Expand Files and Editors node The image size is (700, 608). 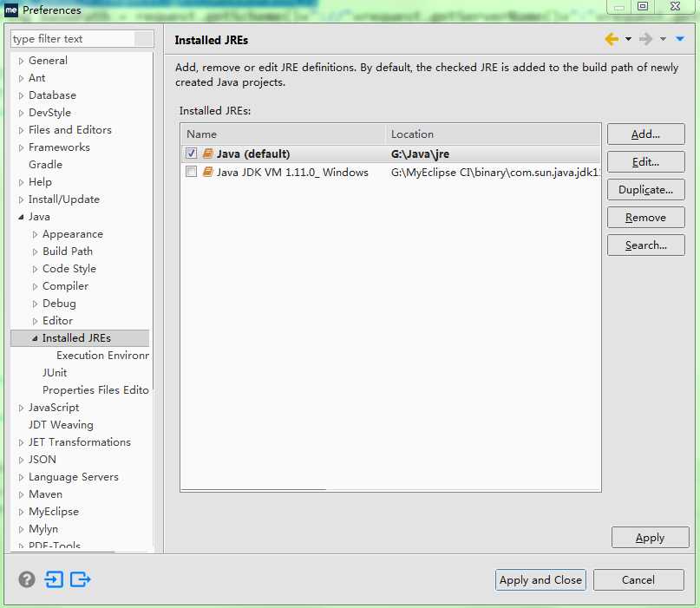click(21, 130)
